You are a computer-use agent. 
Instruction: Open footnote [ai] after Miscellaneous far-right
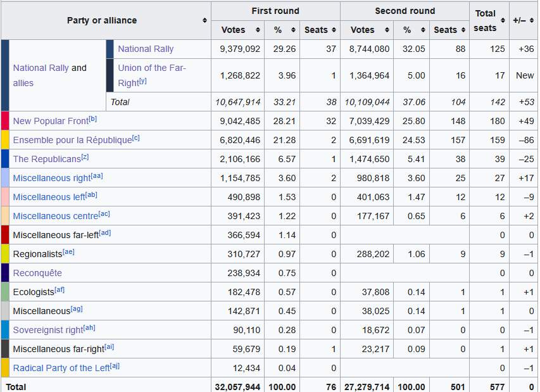coord(109,346)
